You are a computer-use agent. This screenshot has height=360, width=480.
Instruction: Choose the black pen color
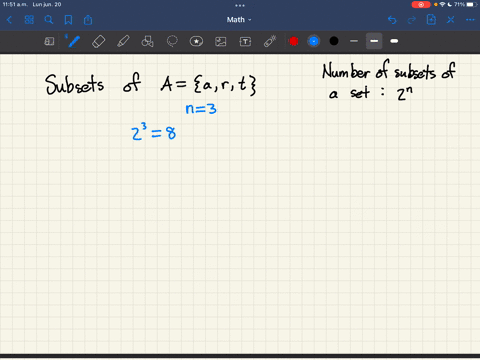pos(334,41)
